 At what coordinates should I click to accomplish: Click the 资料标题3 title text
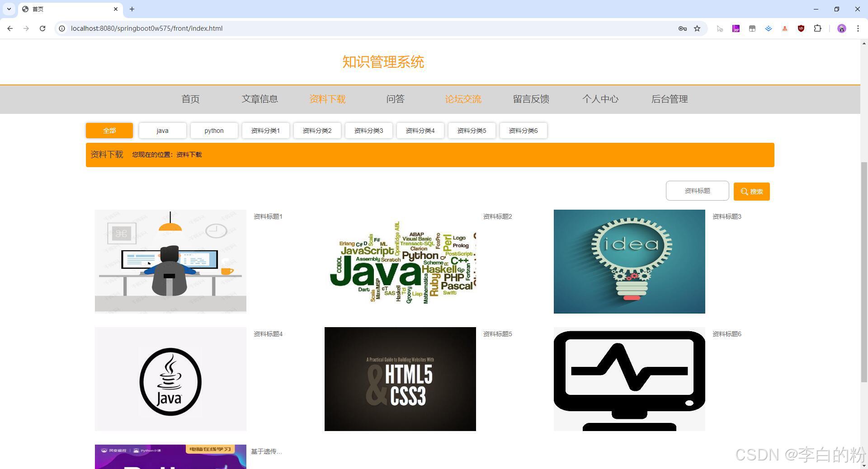coord(726,216)
